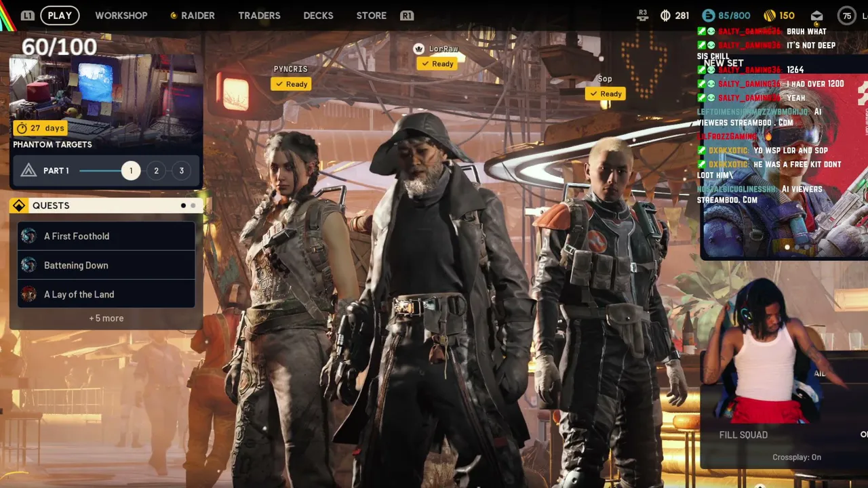Open the RAIDER tab

point(198,16)
